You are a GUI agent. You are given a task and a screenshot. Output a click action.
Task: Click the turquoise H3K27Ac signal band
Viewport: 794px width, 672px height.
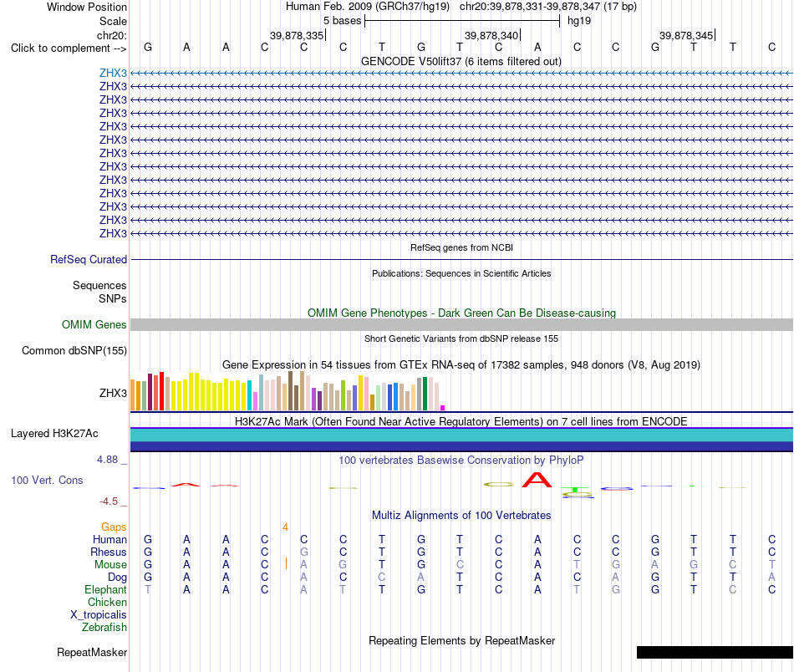pos(461,435)
